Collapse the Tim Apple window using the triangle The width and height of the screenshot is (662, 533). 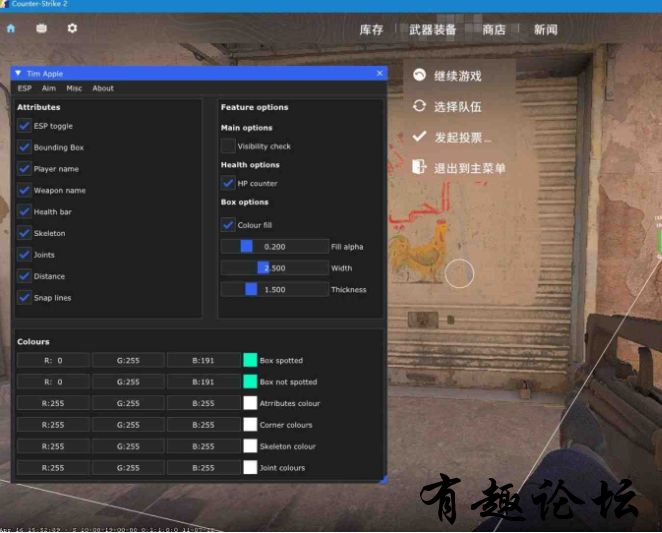[x=18, y=73]
